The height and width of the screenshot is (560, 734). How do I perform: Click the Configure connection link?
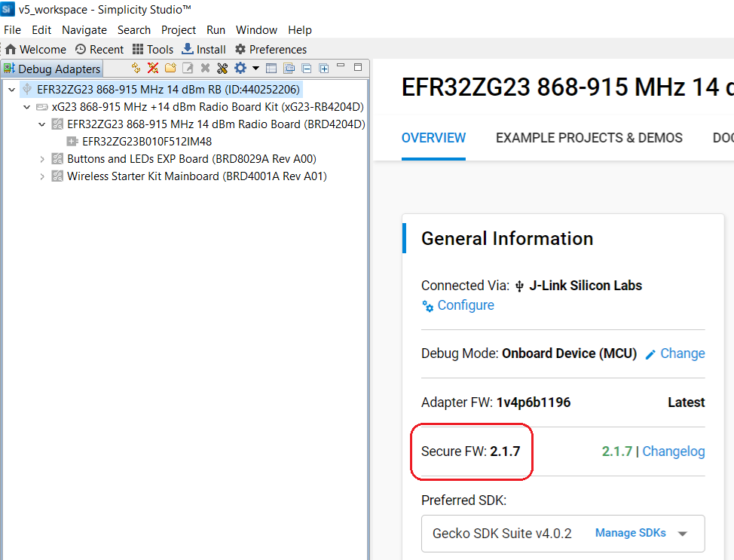pyautogui.click(x=465, y=305)
